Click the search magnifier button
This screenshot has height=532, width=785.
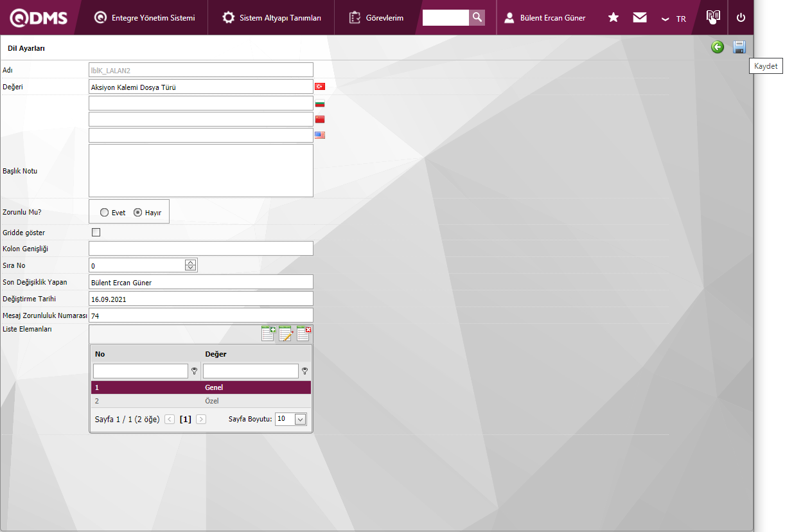click(477, 17)
